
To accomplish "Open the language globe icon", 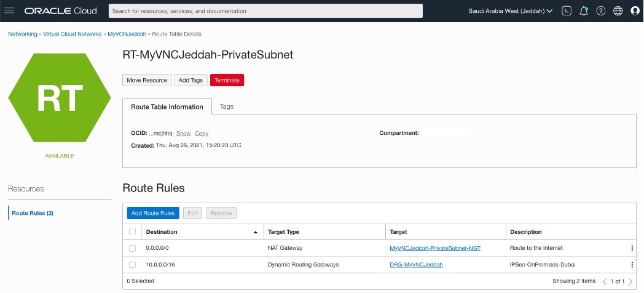I will (x=618, y=11).
